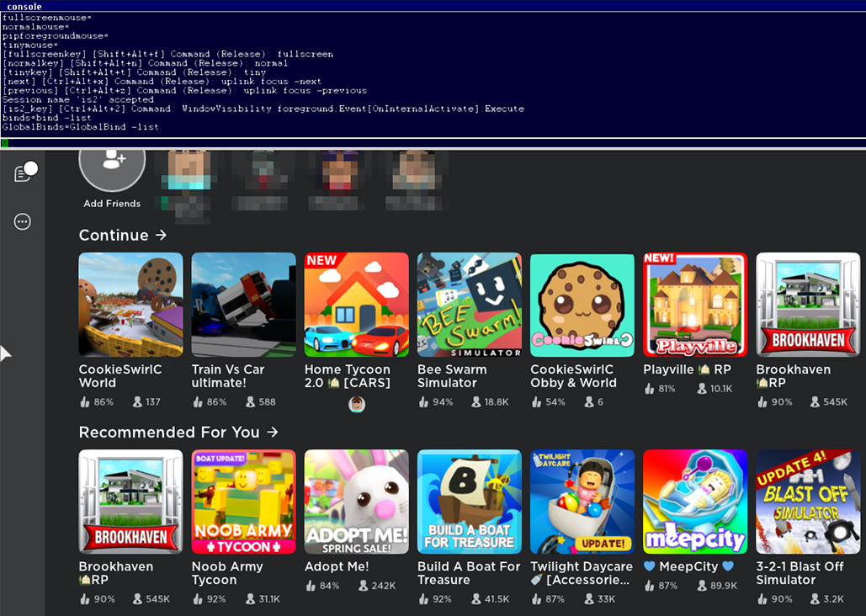Click the '89.9K' players under MeepCity
Viewport: 866px width, 616px height.
click(x=724, y=586)
